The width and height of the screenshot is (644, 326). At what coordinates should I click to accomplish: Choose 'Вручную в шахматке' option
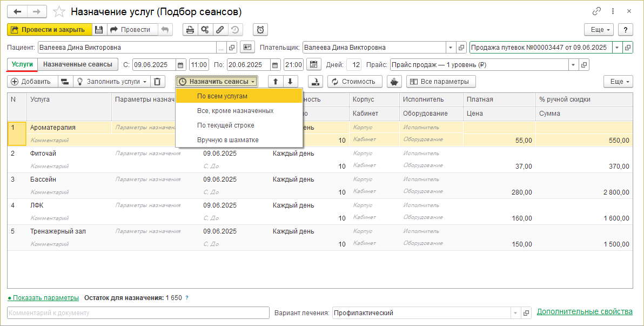tap(227, 140)
